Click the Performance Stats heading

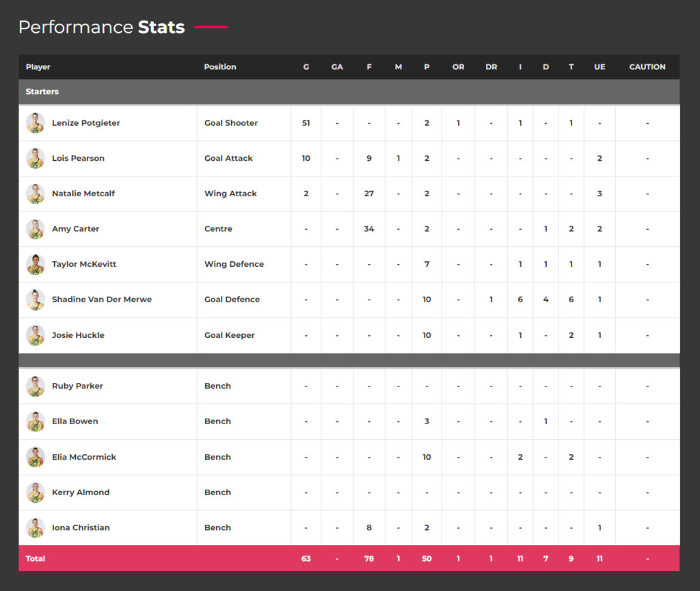(x=101, y=27)
